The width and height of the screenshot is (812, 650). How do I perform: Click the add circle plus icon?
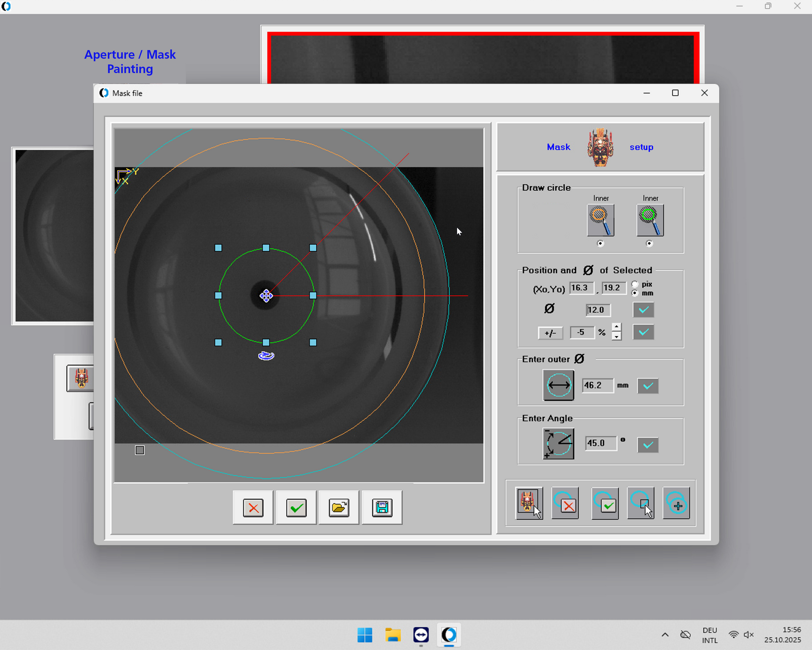(676, 503)
